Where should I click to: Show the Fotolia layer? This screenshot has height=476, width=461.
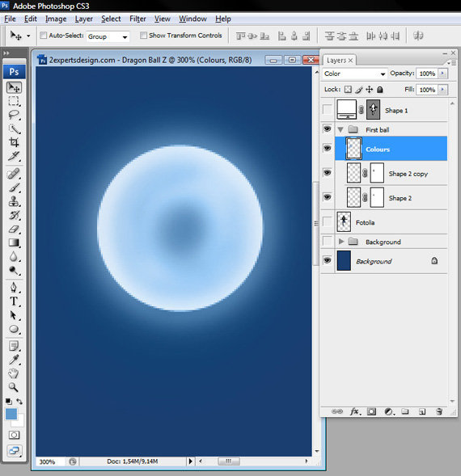[x=327, y=221]
